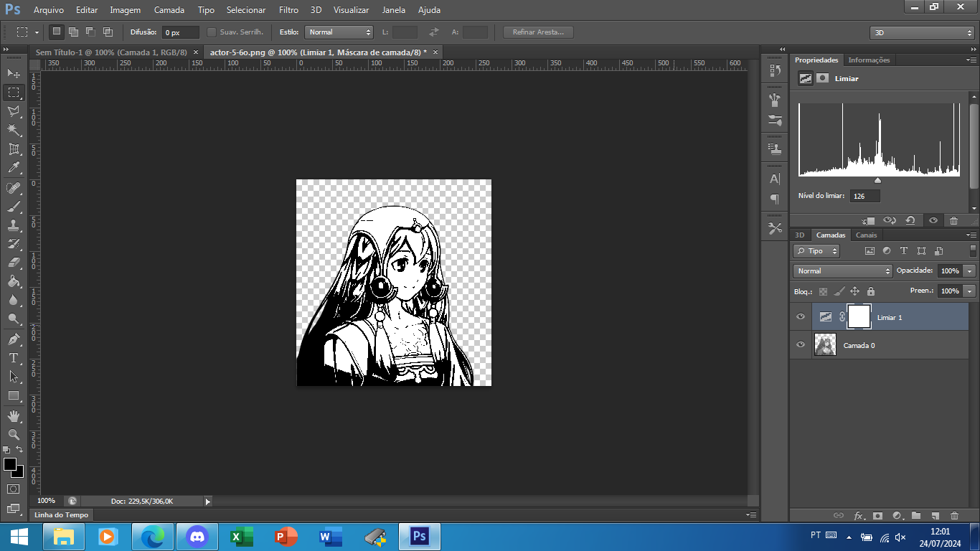Image resolution: width=980 pixels, height=551 pixels.
Task: Enable lock transparent pixels
Action: point(823,291)
